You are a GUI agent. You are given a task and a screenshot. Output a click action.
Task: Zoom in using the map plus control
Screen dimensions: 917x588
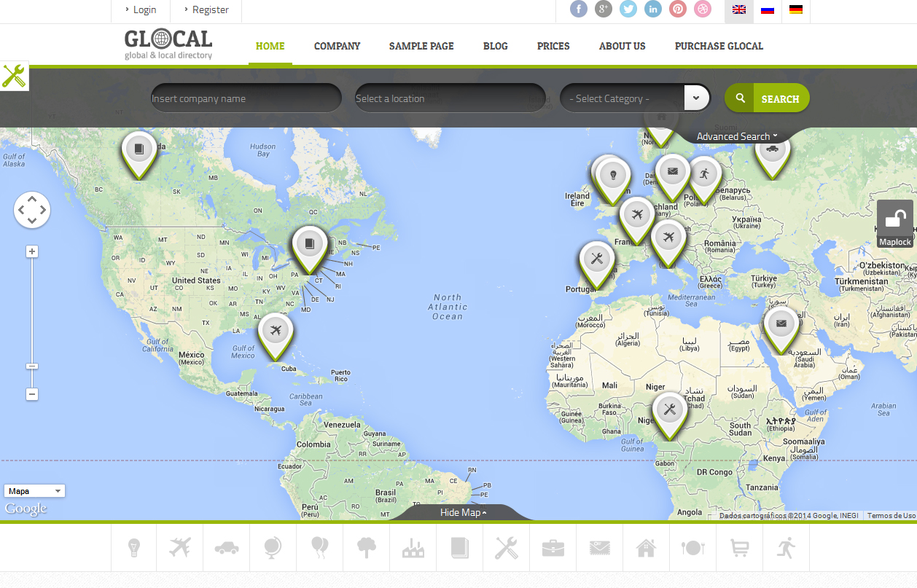31,251
